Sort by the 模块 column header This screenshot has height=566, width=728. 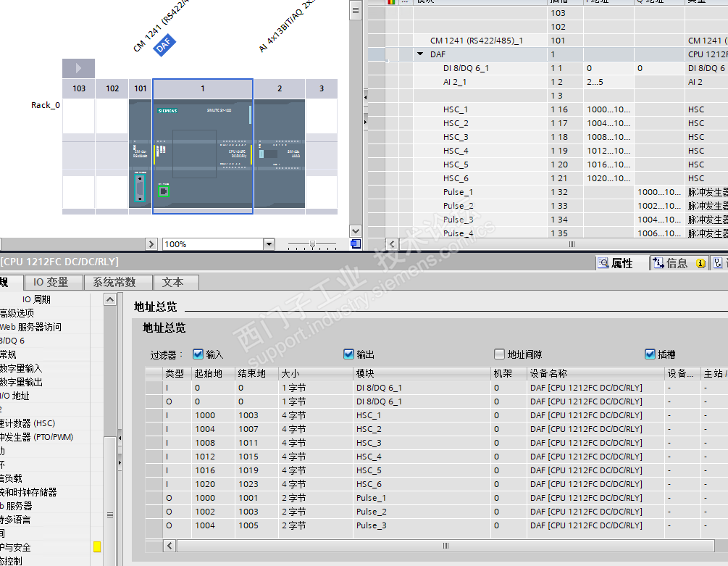422,373
